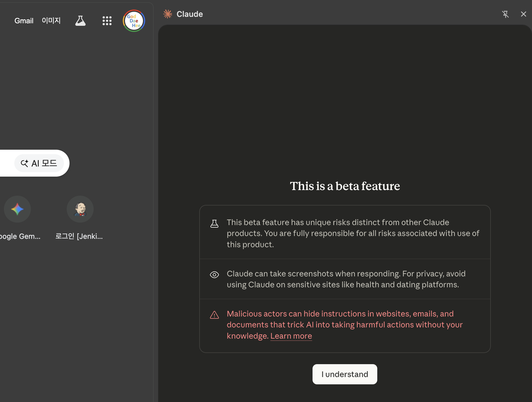Close the Claude side panel
The height and width of the screenshot is (402, 532).
(523, 14)
